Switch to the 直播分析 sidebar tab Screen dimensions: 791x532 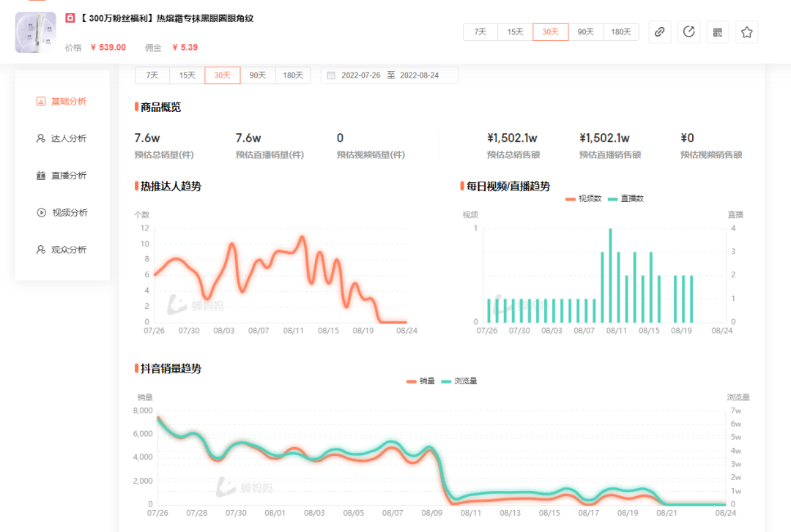[69, 176]
